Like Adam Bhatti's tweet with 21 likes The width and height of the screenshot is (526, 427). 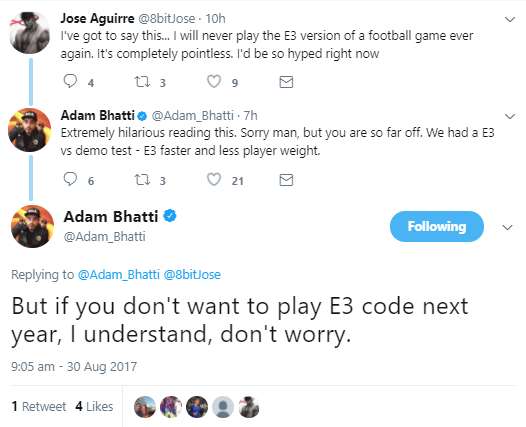pos(214,179)
